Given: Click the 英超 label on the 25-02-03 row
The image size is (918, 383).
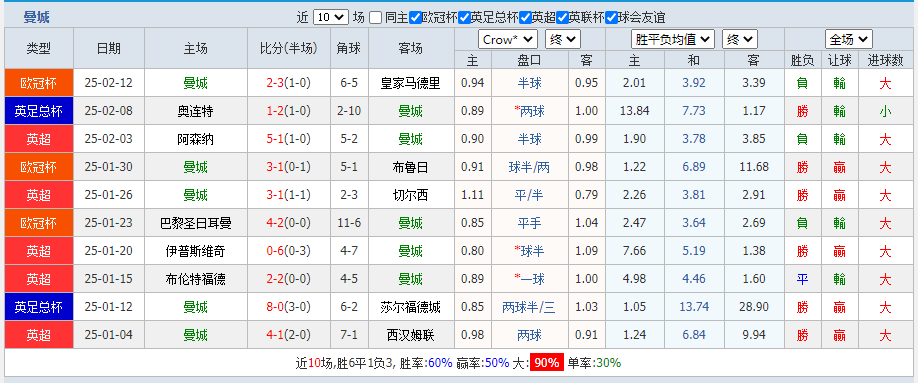Looking at the screenshot, I should point(39,139).
